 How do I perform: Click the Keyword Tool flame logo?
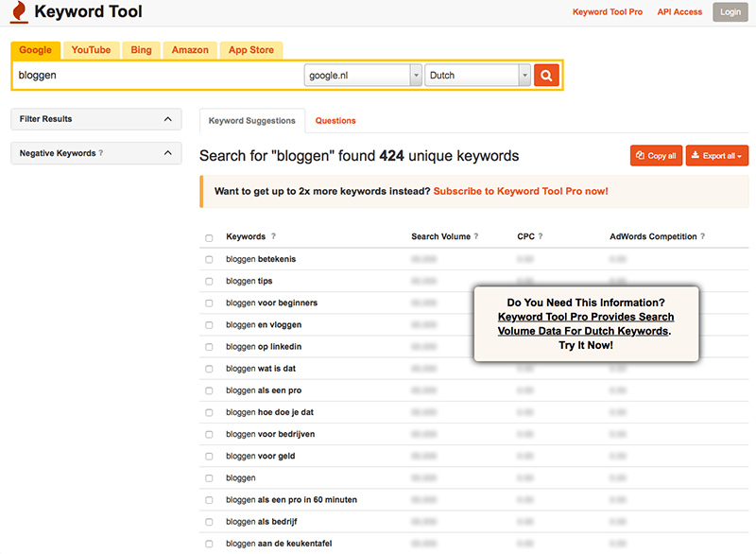19,11
